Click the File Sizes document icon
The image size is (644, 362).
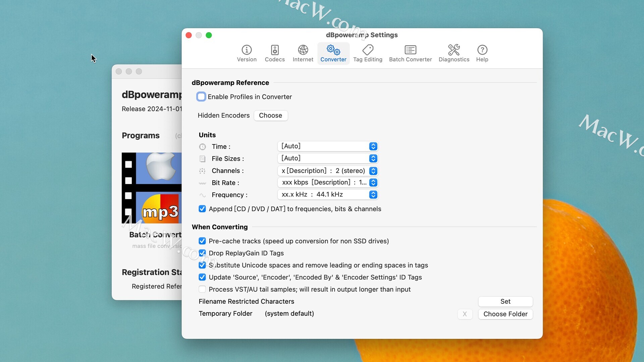(202, 159)
